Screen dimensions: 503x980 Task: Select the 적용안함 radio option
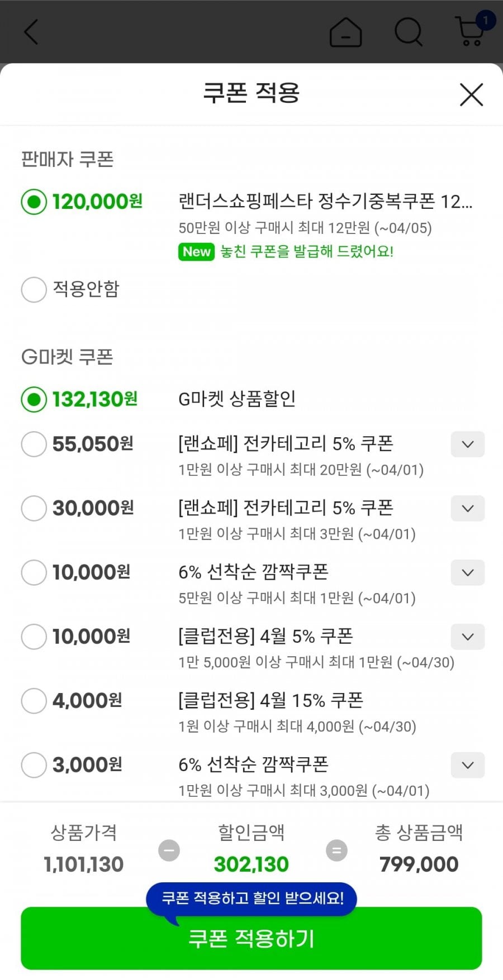[x=34, y=289]
